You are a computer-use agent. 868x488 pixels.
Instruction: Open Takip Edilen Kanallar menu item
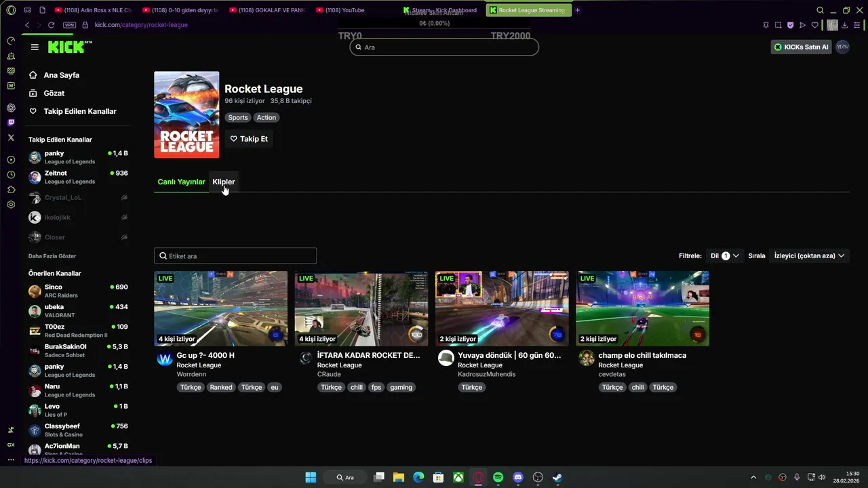coord(73,111)
